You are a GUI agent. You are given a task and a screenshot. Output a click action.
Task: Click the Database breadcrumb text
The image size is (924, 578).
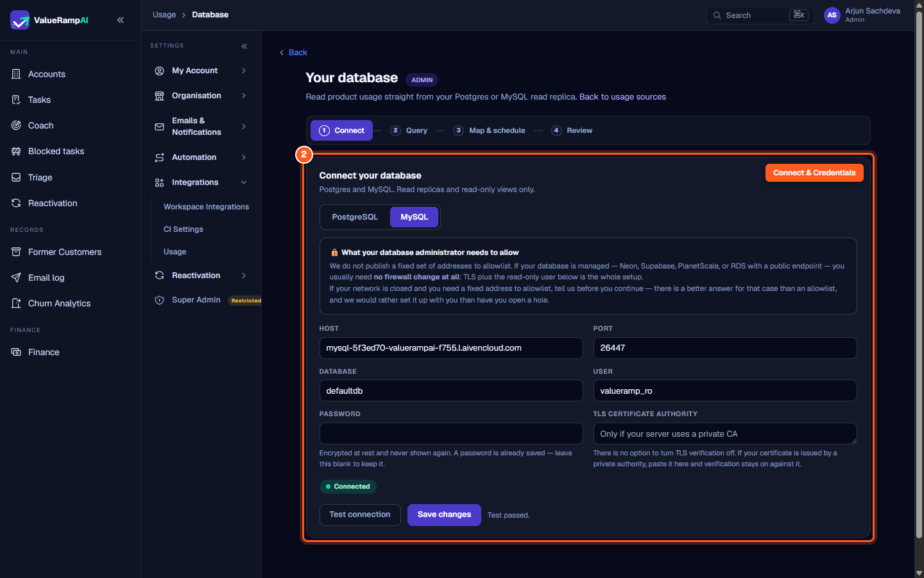(x=210, y=15)
